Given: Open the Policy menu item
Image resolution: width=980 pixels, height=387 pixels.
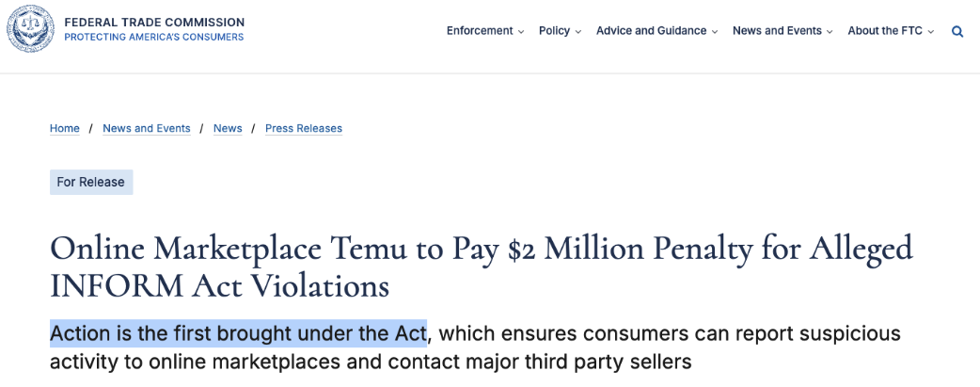Looking at the screenshot, I should point(554,31).
